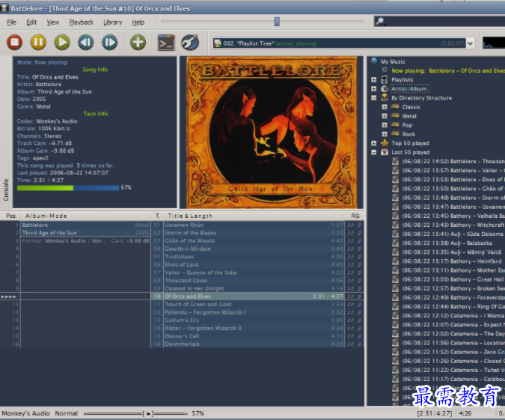Screen dimensions: 505x420
Task: Click the Pop folder icon
Action: (395, 125)
